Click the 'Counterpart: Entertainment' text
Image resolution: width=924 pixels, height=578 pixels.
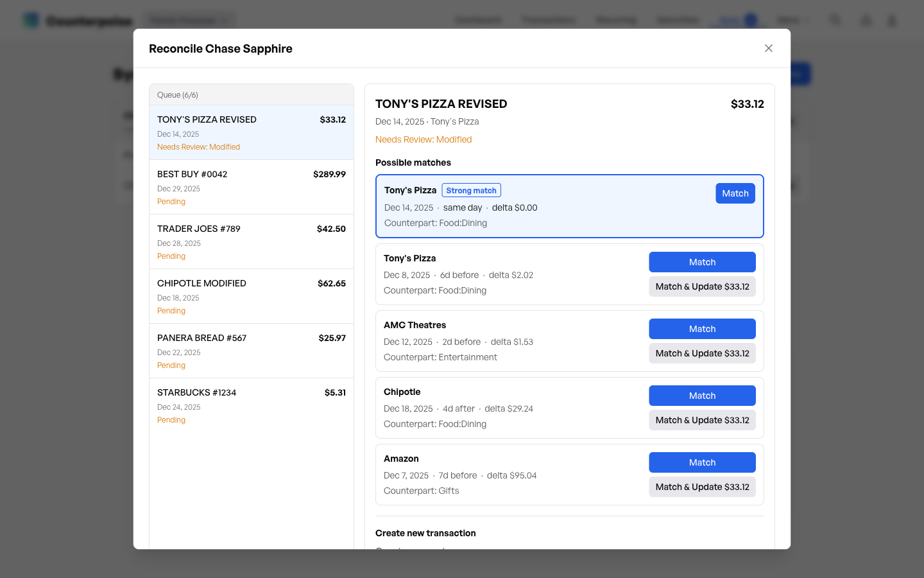point(440,357)
